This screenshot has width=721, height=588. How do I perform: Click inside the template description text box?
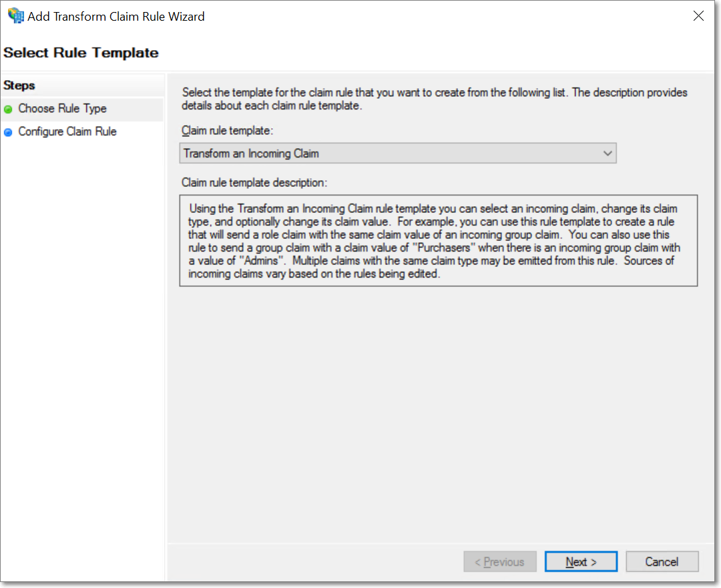tap(438, 240)
